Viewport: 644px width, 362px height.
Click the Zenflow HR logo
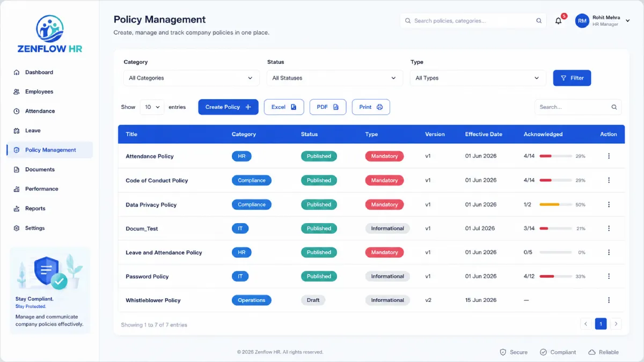click(x=49, y=34)
